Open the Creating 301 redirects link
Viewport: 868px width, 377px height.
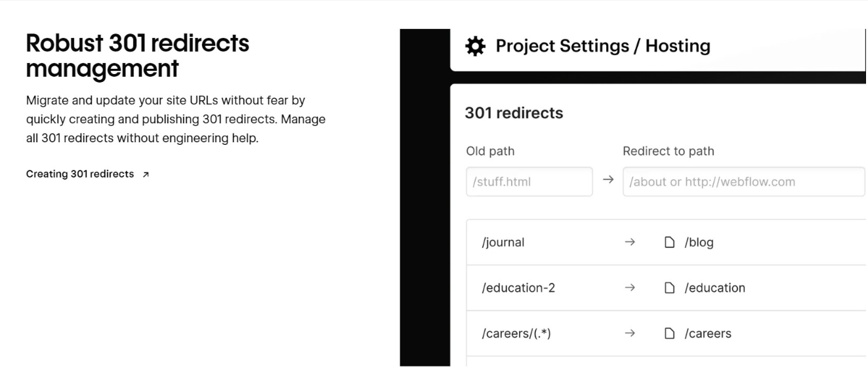(x=79, y=174)
